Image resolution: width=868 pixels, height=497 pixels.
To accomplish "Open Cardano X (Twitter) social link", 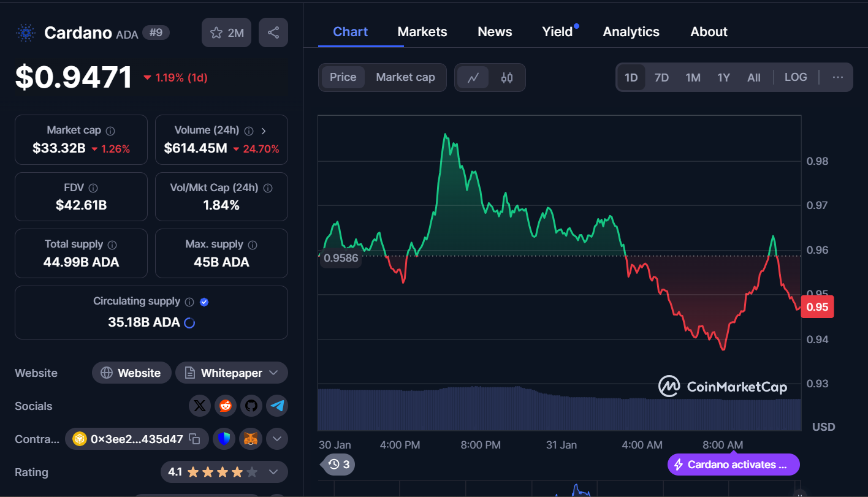I will point(199,406).
